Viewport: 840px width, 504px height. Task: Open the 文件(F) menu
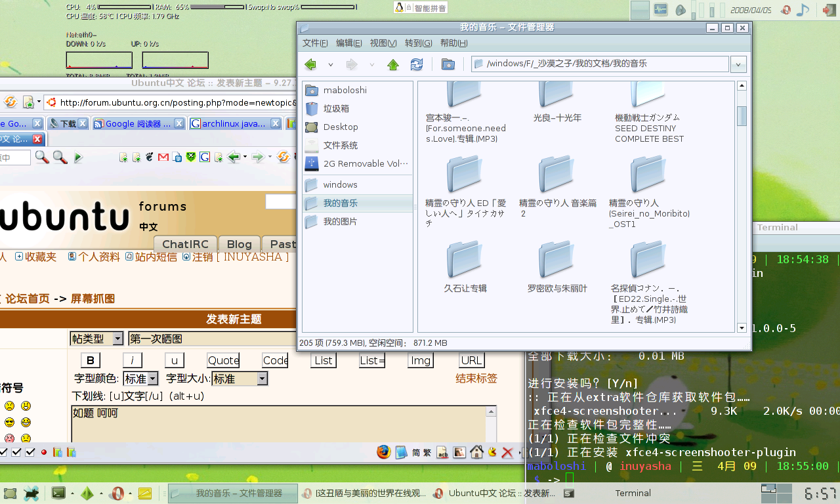tap(315, 43)
